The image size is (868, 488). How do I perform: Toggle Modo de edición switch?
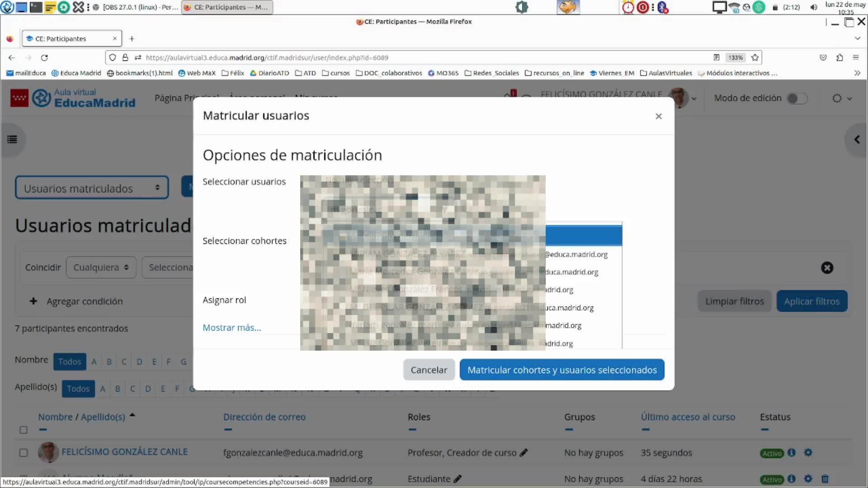pyautogui.click(x=797, y=99)
